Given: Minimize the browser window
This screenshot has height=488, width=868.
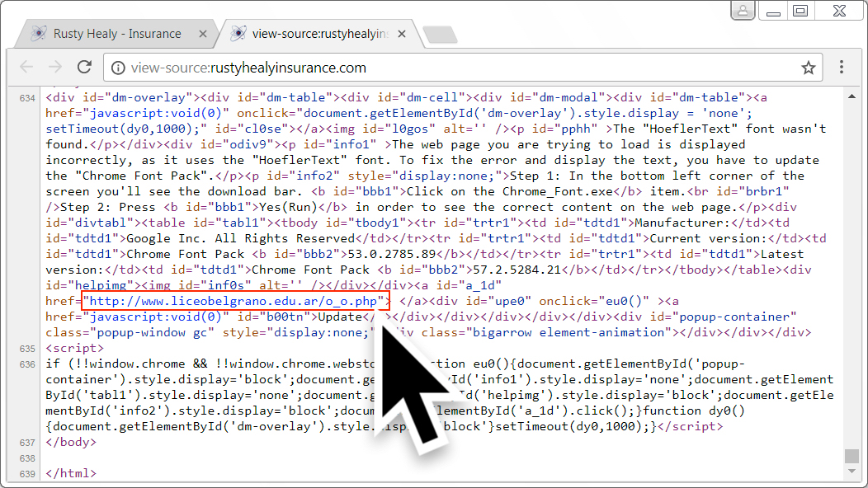Looking at the screenshot, I should click(773, 11).
